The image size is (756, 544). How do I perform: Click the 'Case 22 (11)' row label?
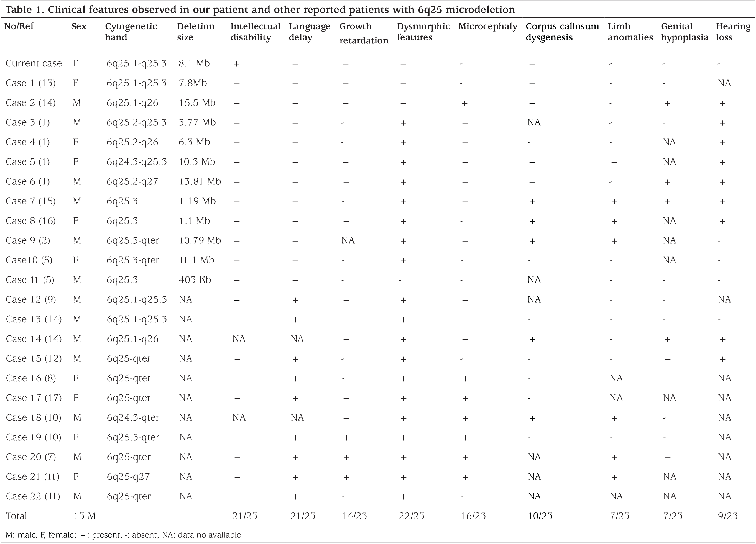point(33,496)
